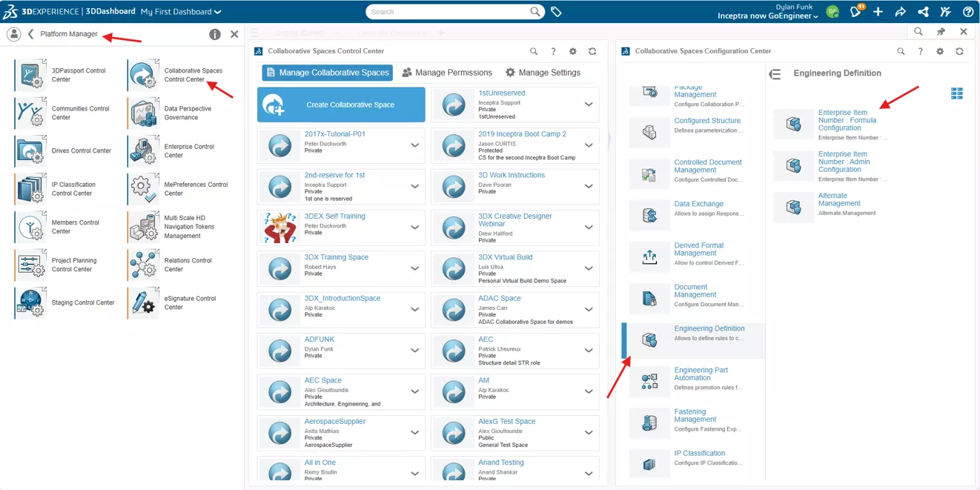The image size is (980, 490).
Task: Select Engineering Definition in configuration list
Action: click(692, 340)
